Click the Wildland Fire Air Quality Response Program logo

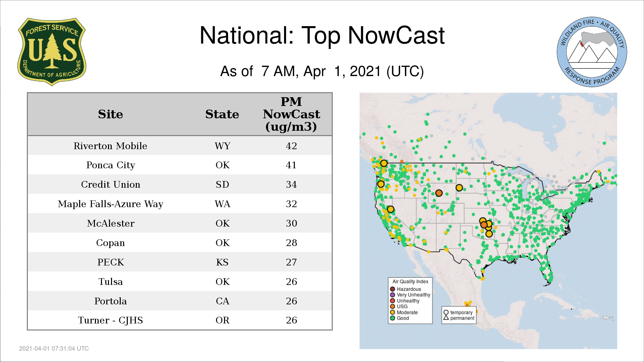click(x=592, y=52)
